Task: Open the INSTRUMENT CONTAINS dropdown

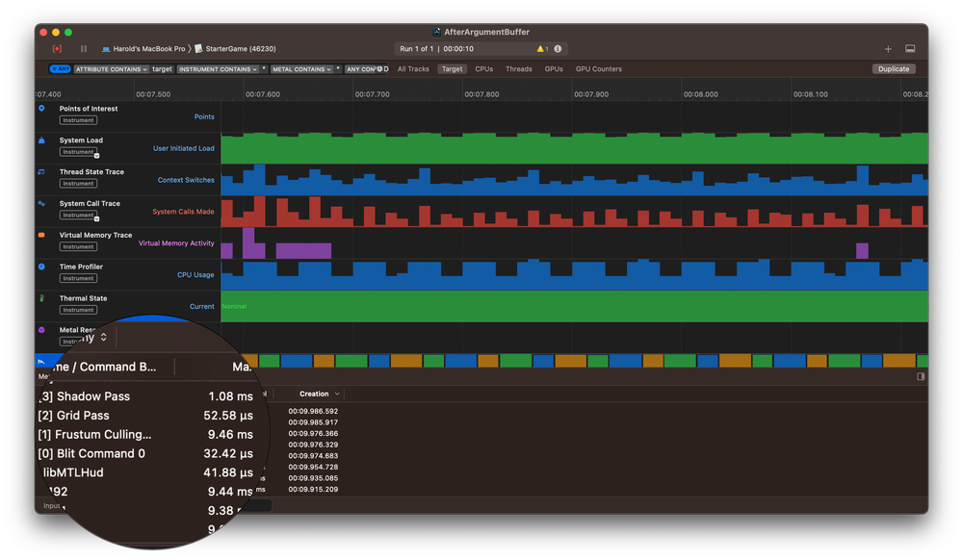Action: click(218, 68)
